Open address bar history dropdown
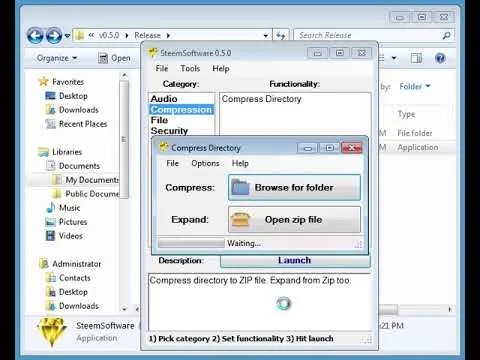The image size is (480, 360). (x=266, y=35)
